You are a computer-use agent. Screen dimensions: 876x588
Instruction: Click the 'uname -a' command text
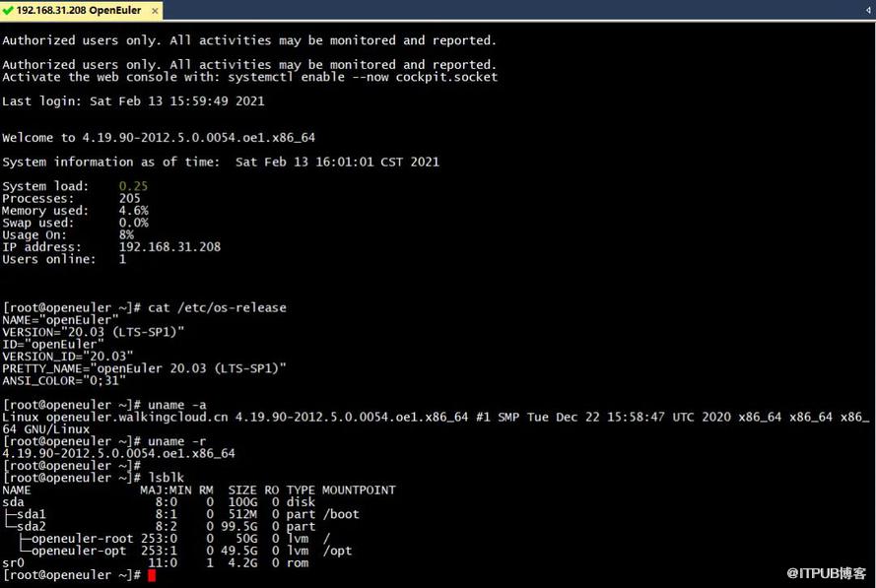(x=177, y=405)
